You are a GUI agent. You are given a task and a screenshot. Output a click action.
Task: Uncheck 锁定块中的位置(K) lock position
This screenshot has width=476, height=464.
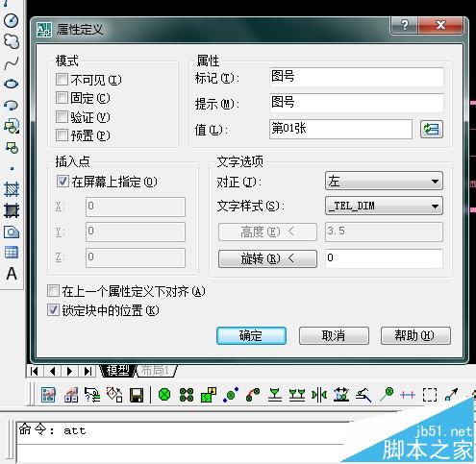53,310
